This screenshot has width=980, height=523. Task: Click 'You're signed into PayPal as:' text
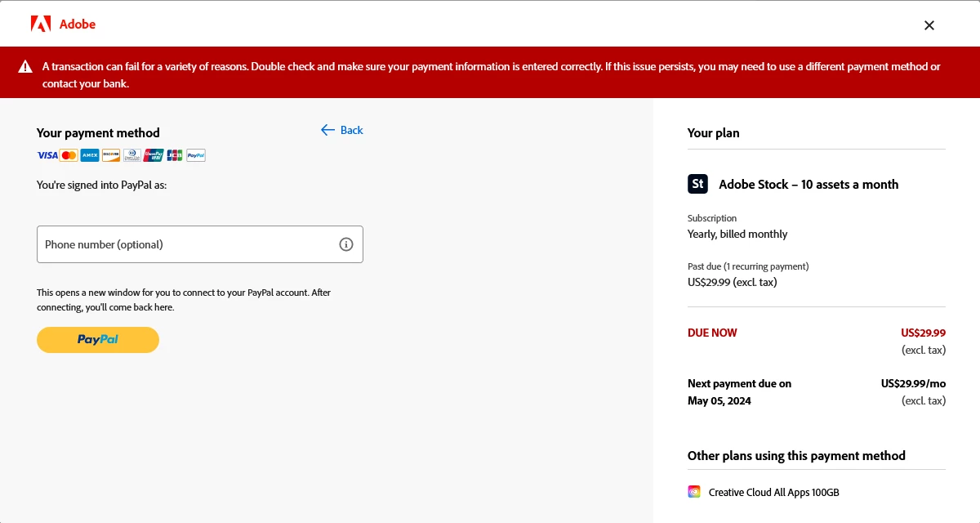click(101, 186)
